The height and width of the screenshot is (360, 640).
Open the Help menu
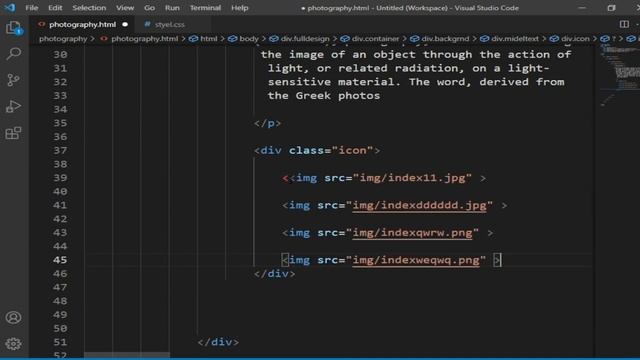tap(240, 8)
